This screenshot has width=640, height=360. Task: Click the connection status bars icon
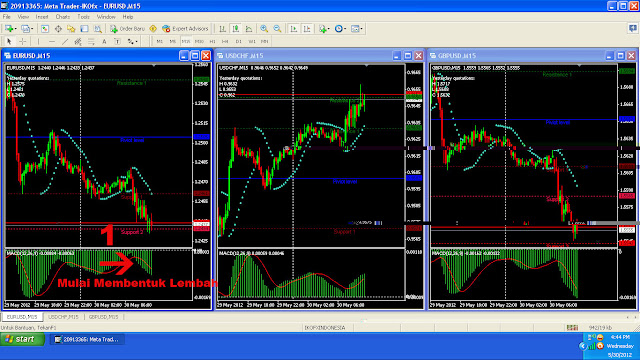[x=572, y=327]
